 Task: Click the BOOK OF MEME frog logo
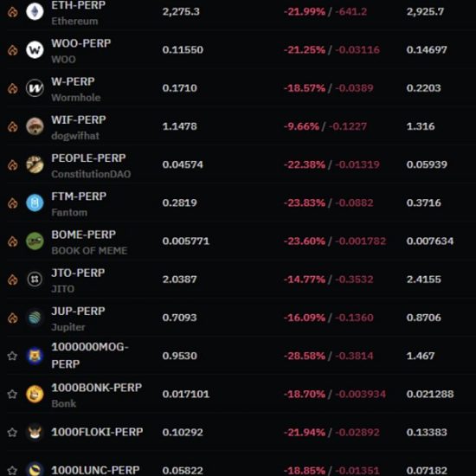point(35,241)
